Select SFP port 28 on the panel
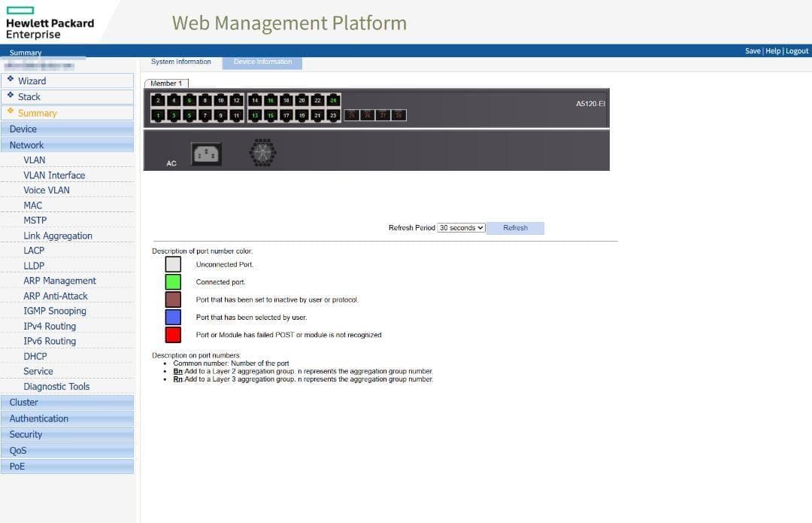 coord(399,115)
